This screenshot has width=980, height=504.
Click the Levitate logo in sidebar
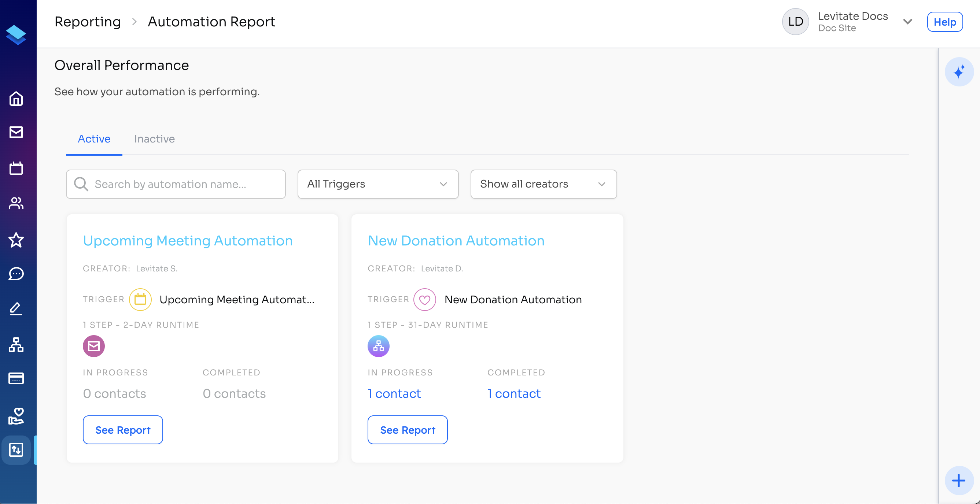coord(16,34)
